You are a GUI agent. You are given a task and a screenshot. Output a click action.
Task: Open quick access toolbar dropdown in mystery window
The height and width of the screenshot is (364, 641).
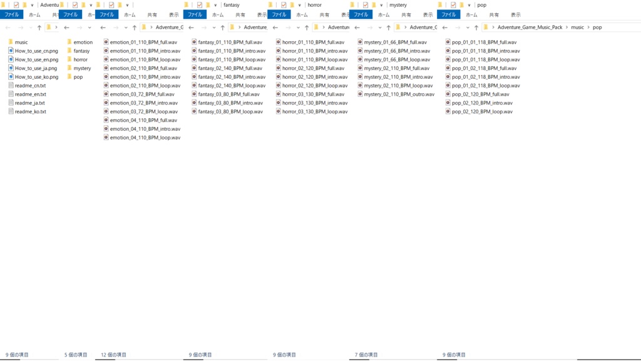coord(381,5)
